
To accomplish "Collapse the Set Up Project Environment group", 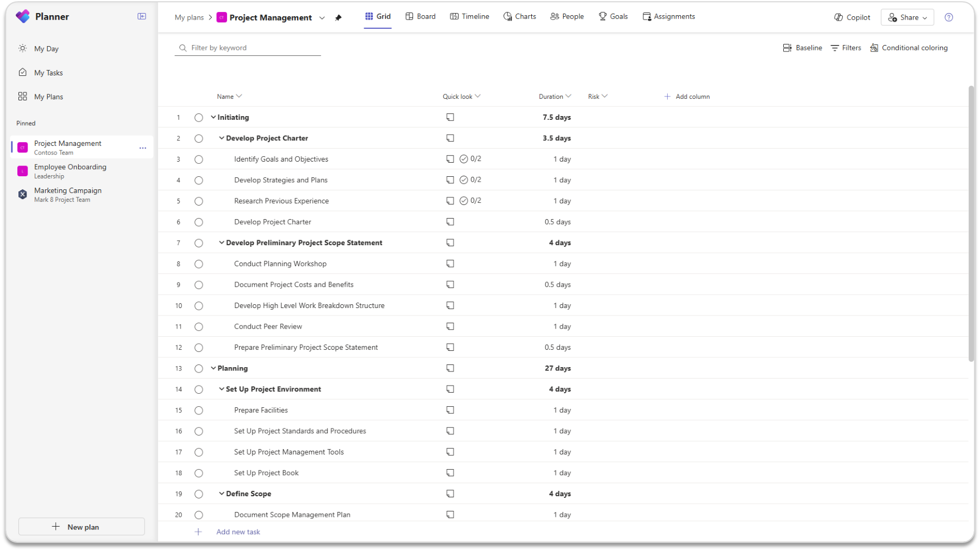I will point(221,389).
